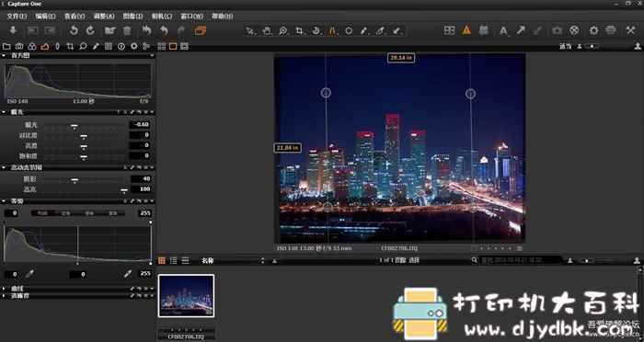
Task: Select the zoom magnifier cursor tool
Action: [x=283, y=30]
